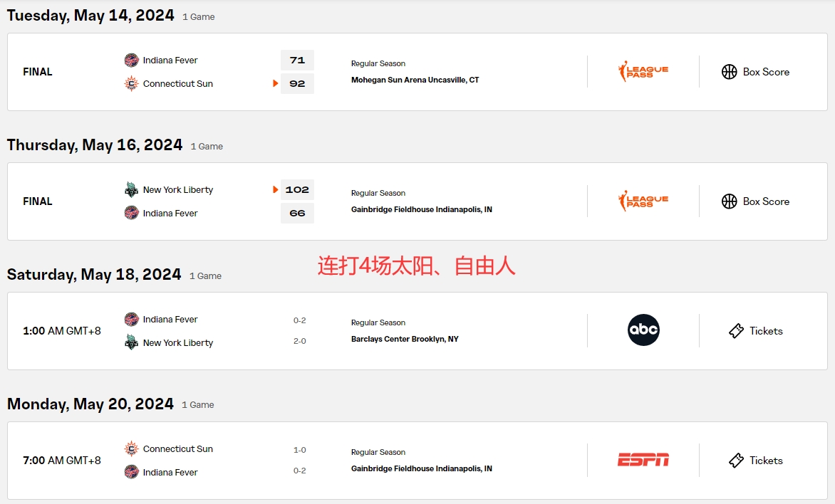
Task: Click the New York Liberty score 102
Action: [297, 189]
